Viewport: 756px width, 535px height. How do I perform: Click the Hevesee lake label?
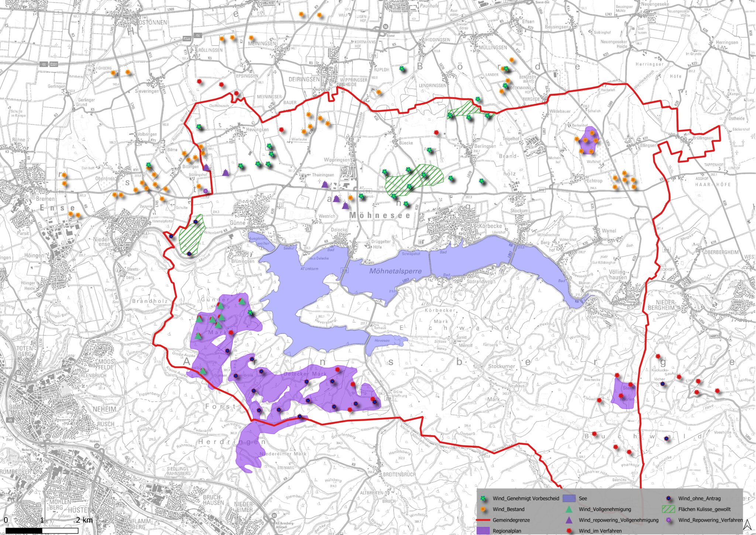point(382,341)
